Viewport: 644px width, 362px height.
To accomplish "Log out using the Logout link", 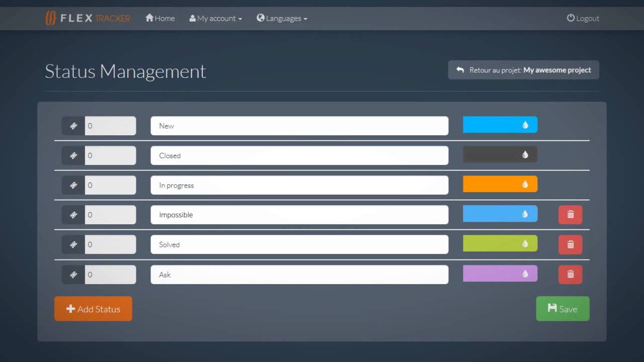I will coord(583,18).
